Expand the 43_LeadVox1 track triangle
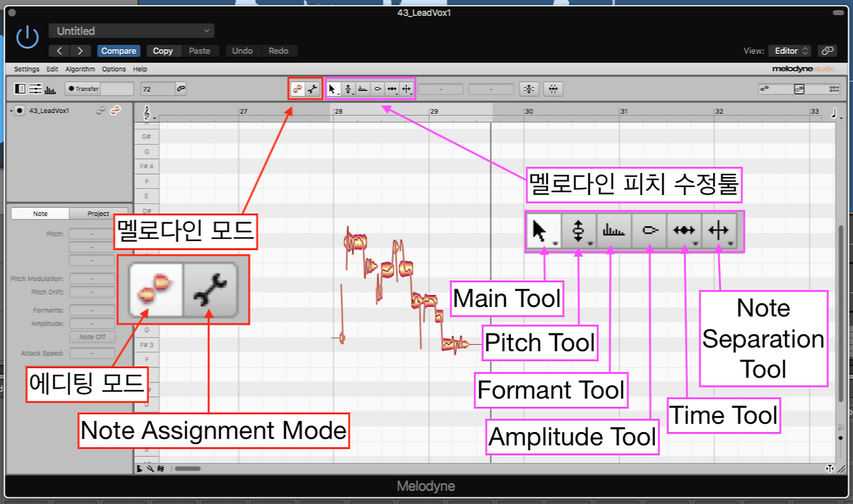 tap(11, 111)
